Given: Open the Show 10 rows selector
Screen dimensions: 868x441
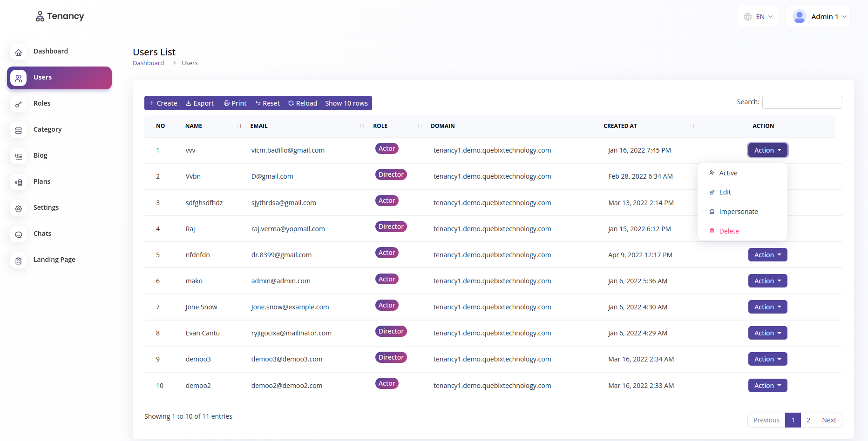Looking at the screenshot, I should 346,103.
